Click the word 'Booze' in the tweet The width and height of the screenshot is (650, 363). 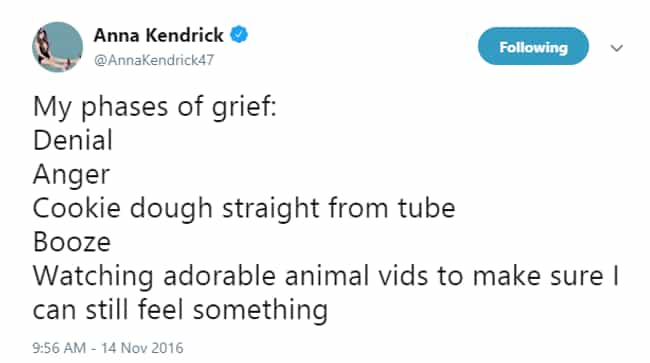click(x=72, y=242)
